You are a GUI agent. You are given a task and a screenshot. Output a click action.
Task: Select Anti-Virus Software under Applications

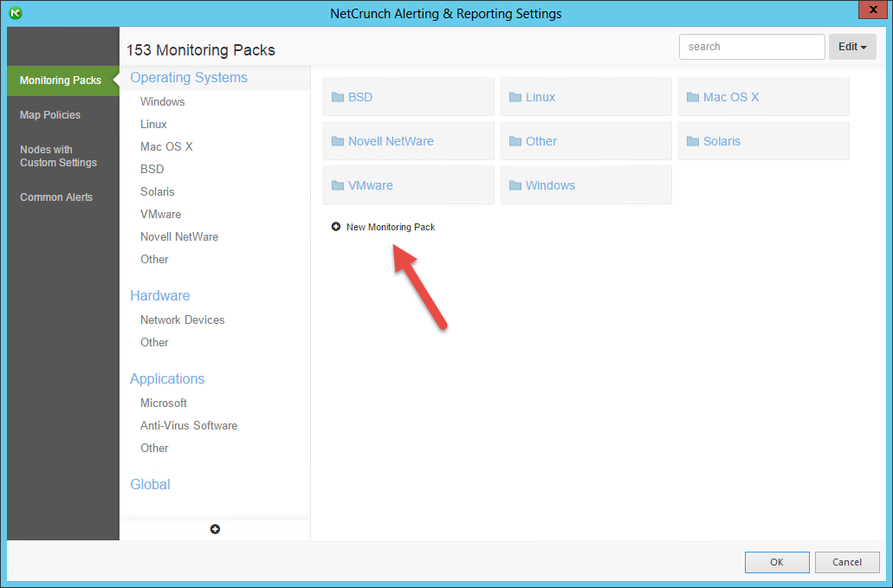pyautogui.click(x=189, y=426)
